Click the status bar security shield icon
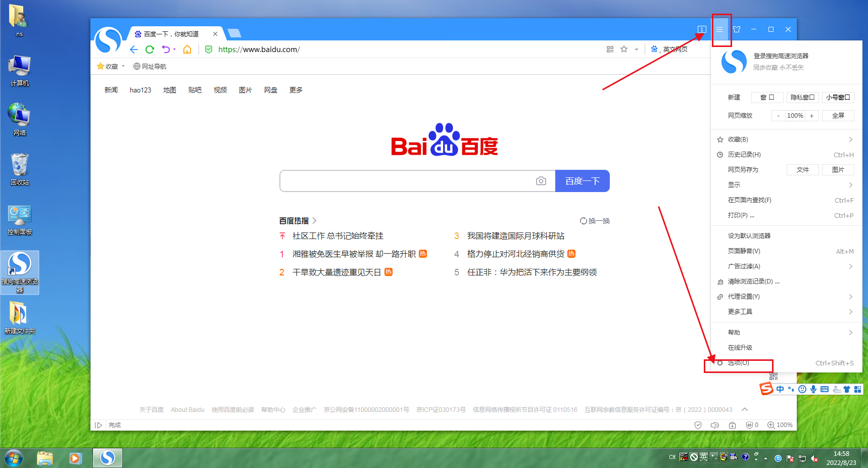Viewport: 868px width, 468px height. 698,425
